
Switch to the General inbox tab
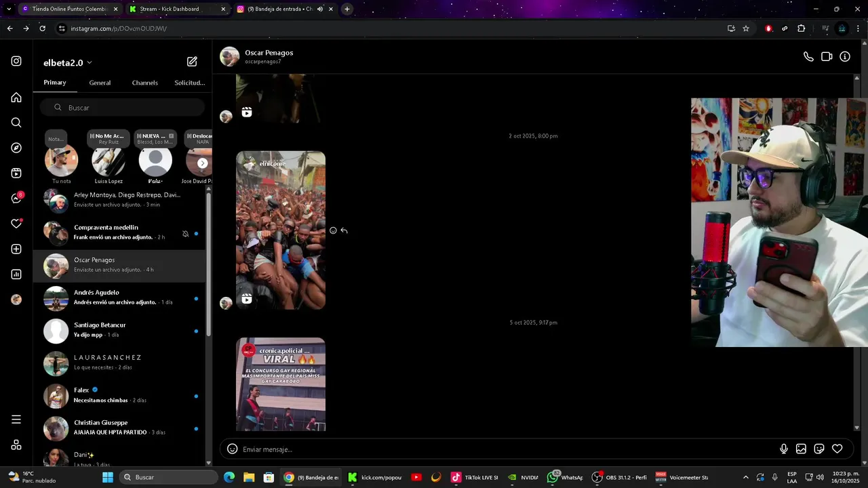point(100,83)
